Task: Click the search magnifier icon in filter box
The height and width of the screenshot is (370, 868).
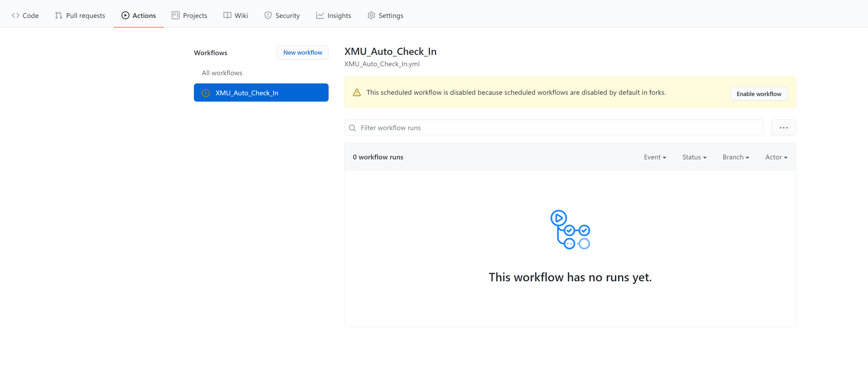Action: tap(352, 128)
